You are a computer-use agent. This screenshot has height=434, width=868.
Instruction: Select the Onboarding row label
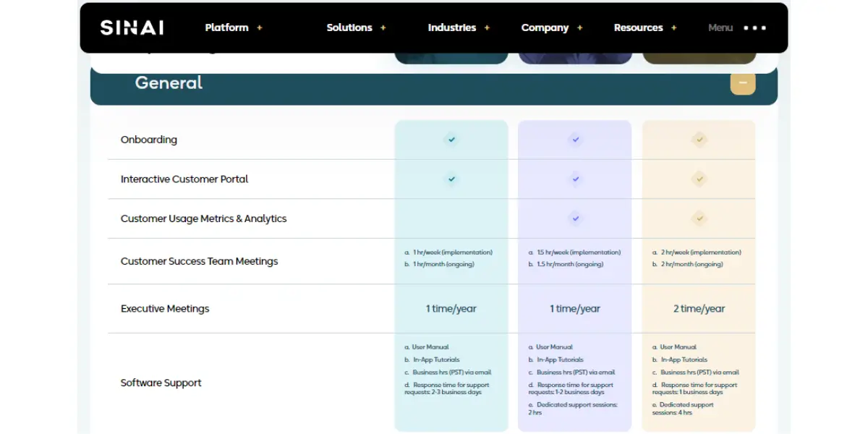(148, 140)
